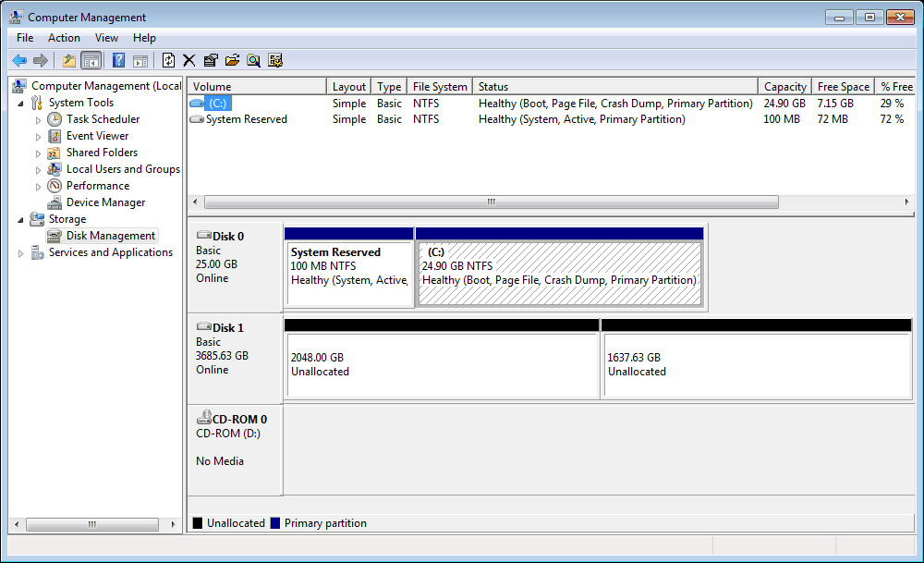Click the Properties icon in toolbar
This screenshot has width=924, height=563.
pos(211,61)
